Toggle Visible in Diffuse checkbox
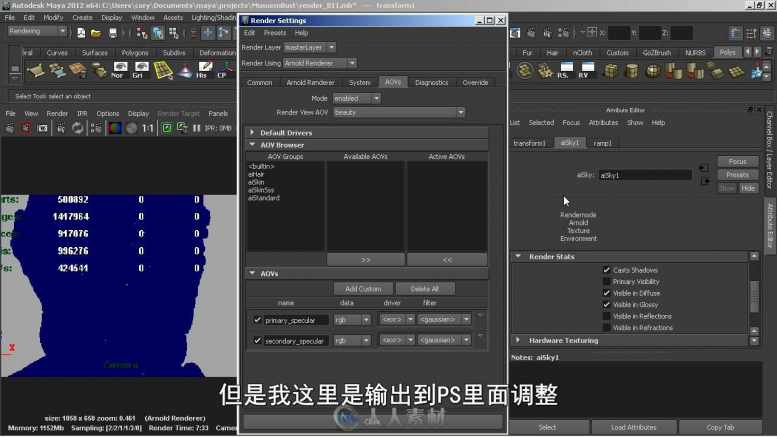777x437 pixels. coord(606,293)
